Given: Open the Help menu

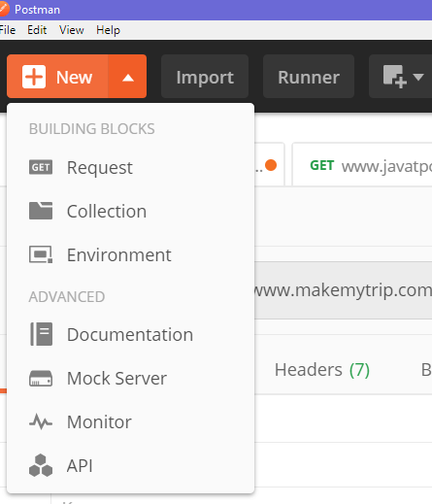Looking at the screenshot, I should click(108, 30).
